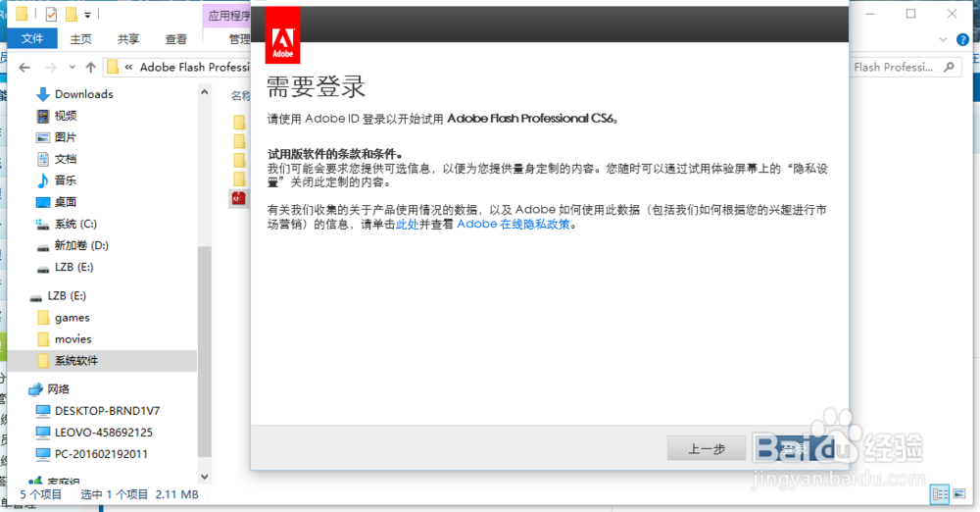Open network computer DESKTOP-BRND1V7
The height and width of the screenshot is (512, 980).
click(x=107, y=411)
